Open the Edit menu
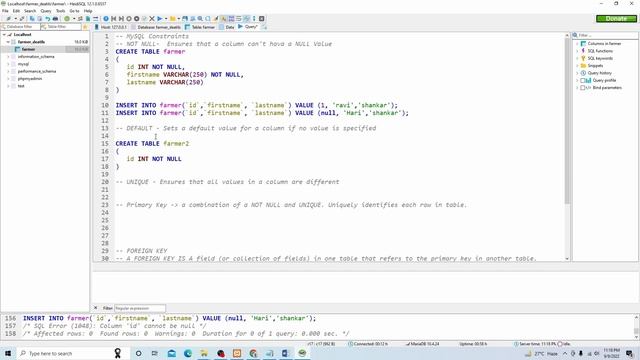Image resolution: width=640 pixels, height=360 pixels. 16,11
